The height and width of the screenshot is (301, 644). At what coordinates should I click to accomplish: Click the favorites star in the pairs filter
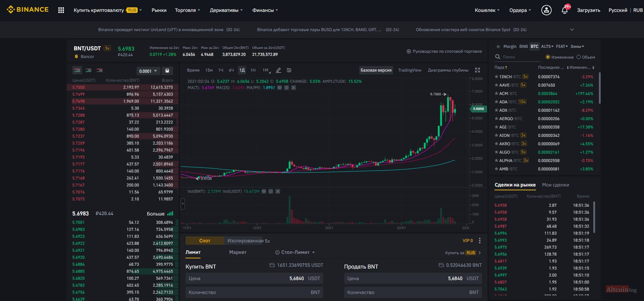coord(498,46)
